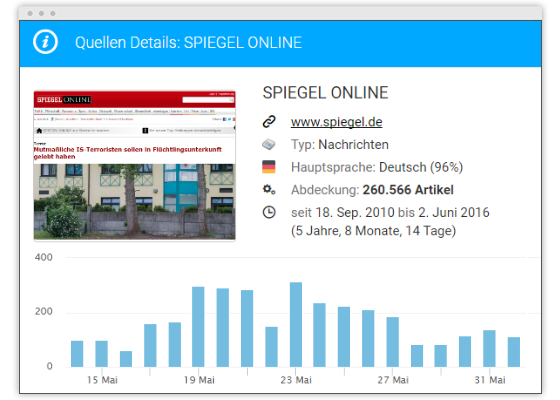Click the '23 Mai' axis label

[296, 380]
